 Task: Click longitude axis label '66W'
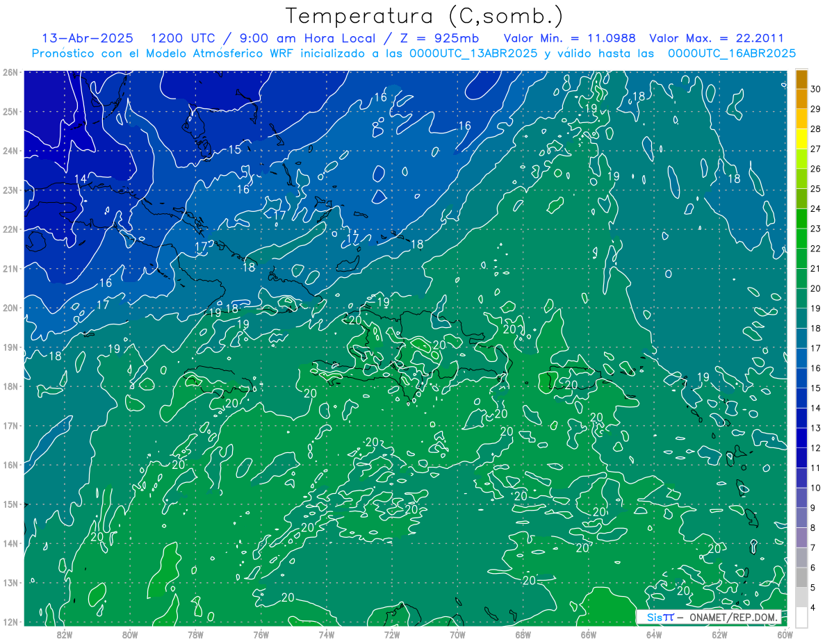pyautogui.click(x=589, y=634)
